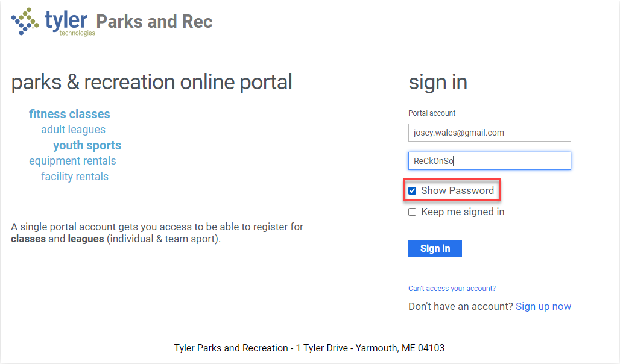The height and width of the screenshot is (364, 620).
Task: Click the Show Password label text
Action: (457, 191)
